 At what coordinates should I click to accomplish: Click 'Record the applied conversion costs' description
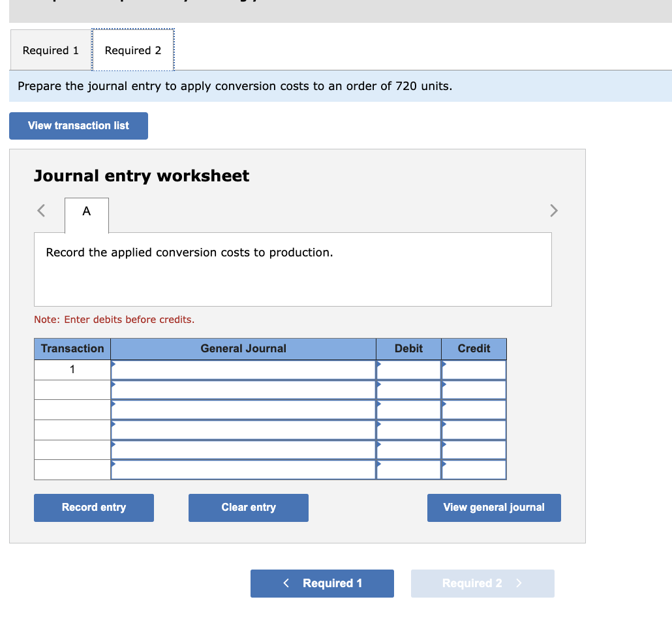point(189,252)
